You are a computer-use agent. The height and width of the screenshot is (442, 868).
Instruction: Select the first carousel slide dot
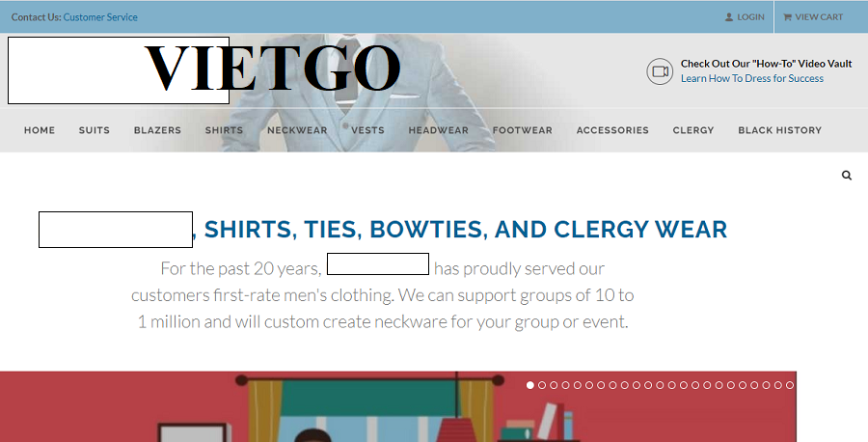tap(530, 385)
